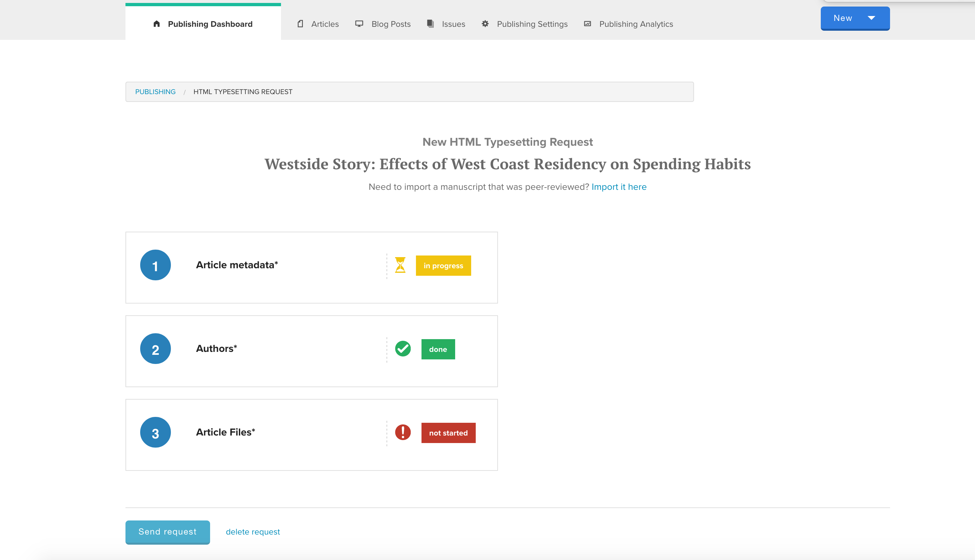
Task: Click the hourglass icon beside Article metadata
Action: (x=400, y=265)
